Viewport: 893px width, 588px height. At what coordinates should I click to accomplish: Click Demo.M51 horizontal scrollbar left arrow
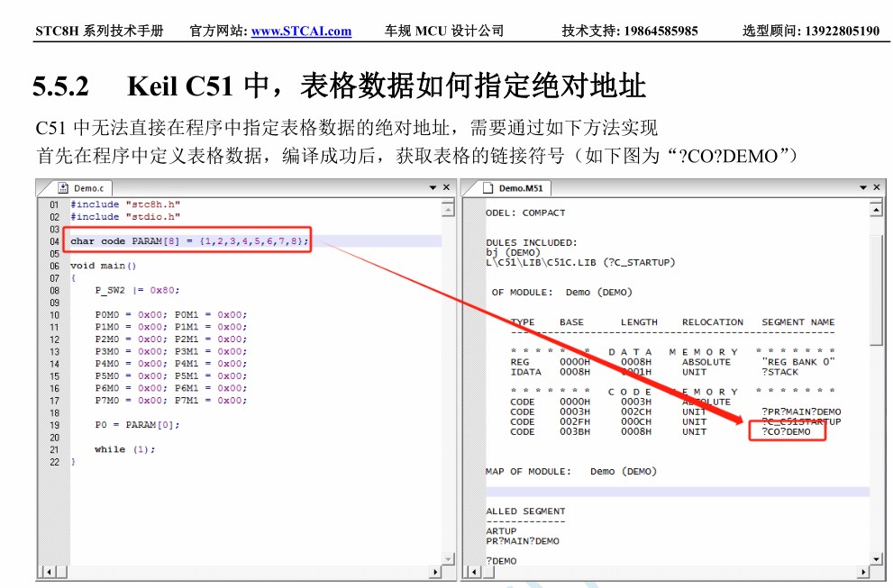click(x=475, y=572)
